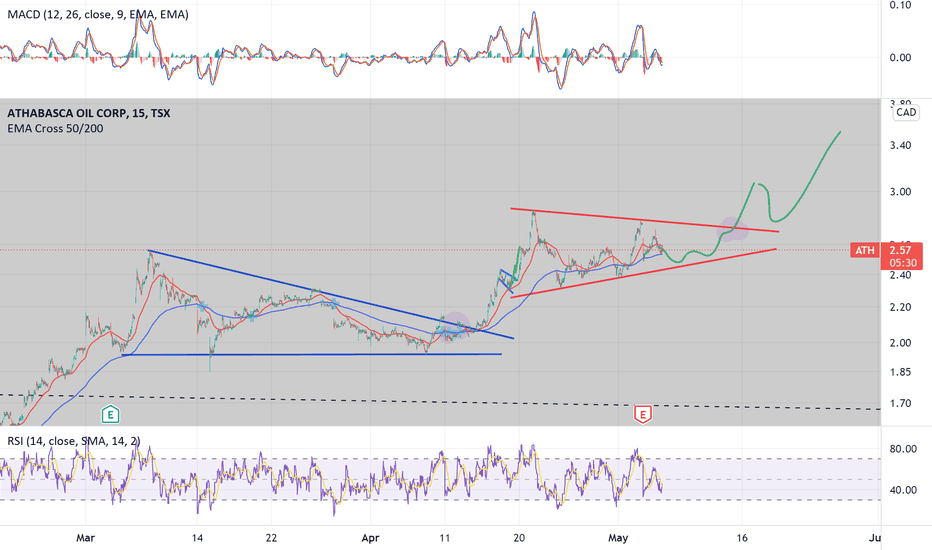Click the 3.00 price axis label
Viewport: 932px width, 550px height.
(900, 191)
